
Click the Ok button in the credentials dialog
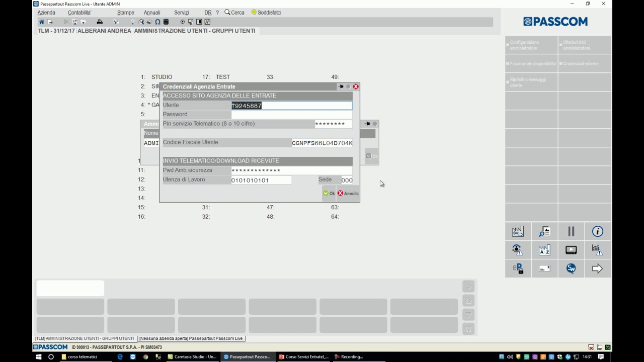[329, 194]
